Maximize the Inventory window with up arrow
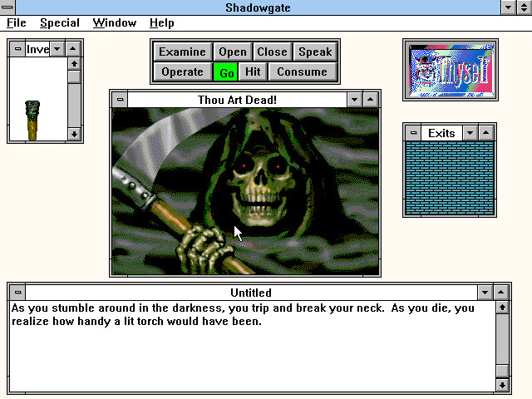 tap(72, 49)
